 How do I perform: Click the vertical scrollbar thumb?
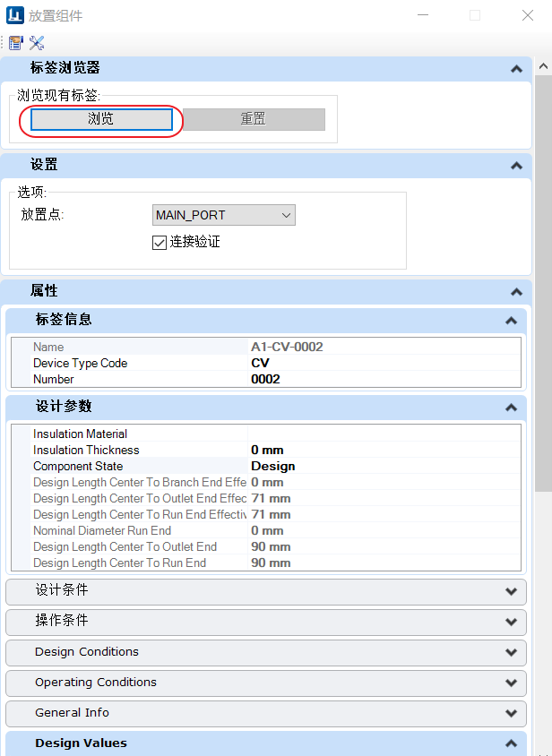[x=544, y=283]
